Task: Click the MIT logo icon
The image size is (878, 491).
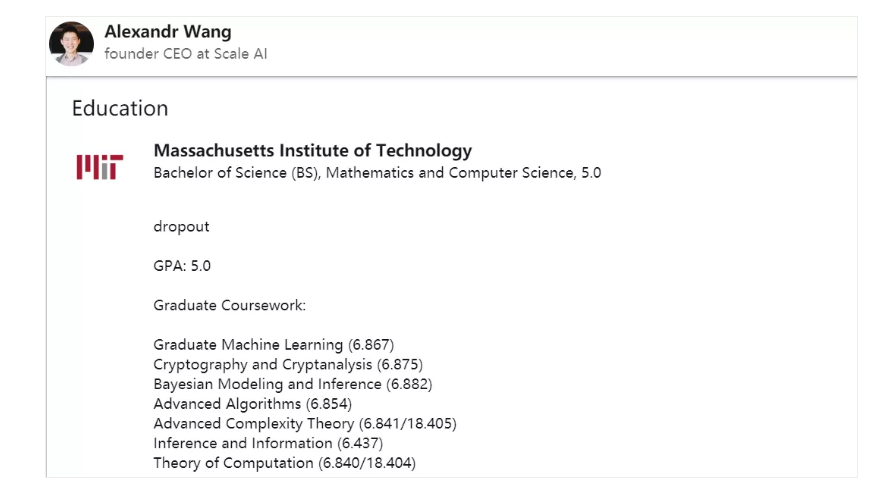Action: point(100,165)
